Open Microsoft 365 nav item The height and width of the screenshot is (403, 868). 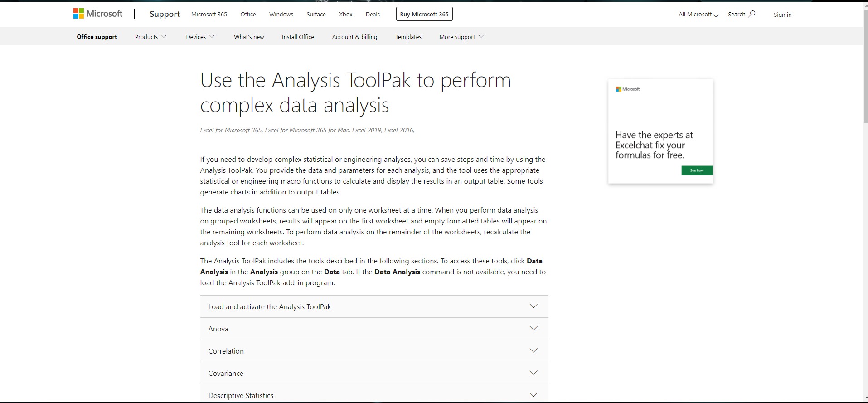tap(209, 15)
